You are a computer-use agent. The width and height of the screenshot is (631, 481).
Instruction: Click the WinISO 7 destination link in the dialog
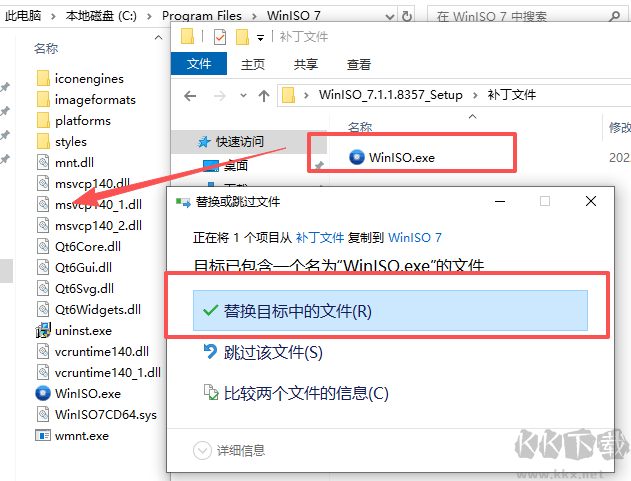point(415,237)
